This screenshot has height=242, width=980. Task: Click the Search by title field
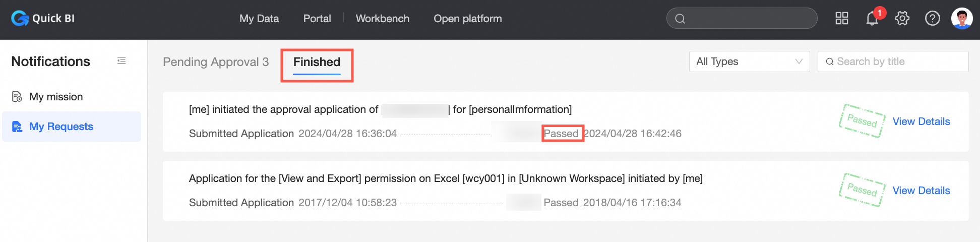(x=897, y=62)
